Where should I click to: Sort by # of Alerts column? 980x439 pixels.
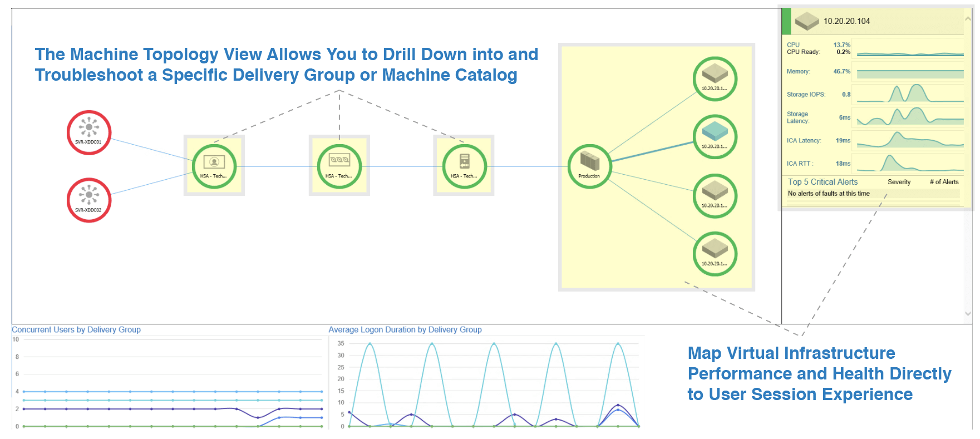(944, 182)
